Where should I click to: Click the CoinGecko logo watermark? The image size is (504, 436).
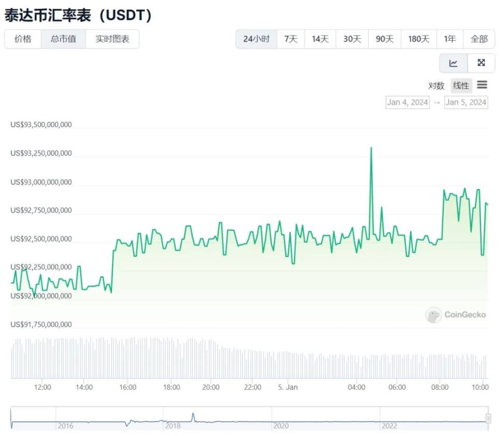pyautogui.click(x=456, y=315)
